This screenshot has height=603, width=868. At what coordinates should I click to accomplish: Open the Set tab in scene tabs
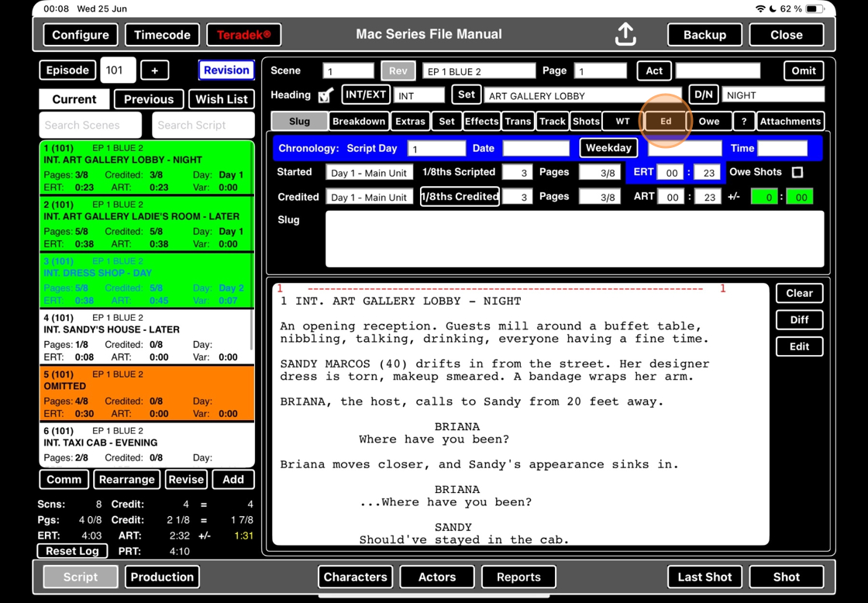click(x=446, y=121)
